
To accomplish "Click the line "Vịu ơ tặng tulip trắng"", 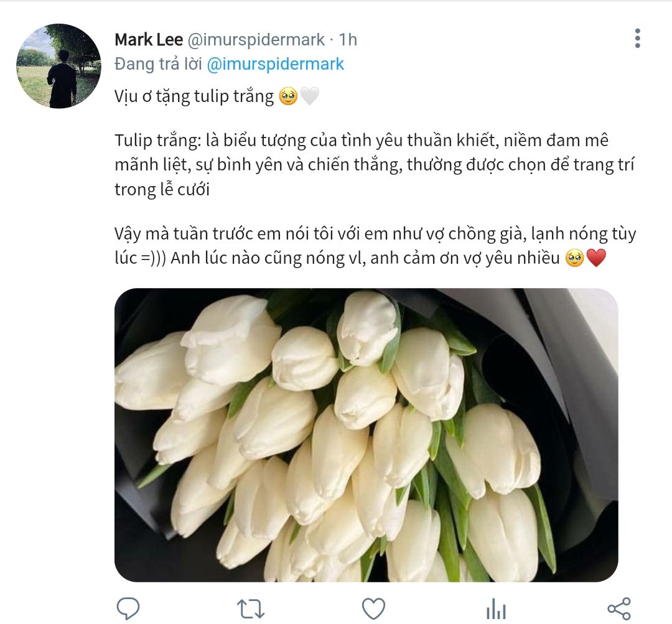I will pos(194,96).
